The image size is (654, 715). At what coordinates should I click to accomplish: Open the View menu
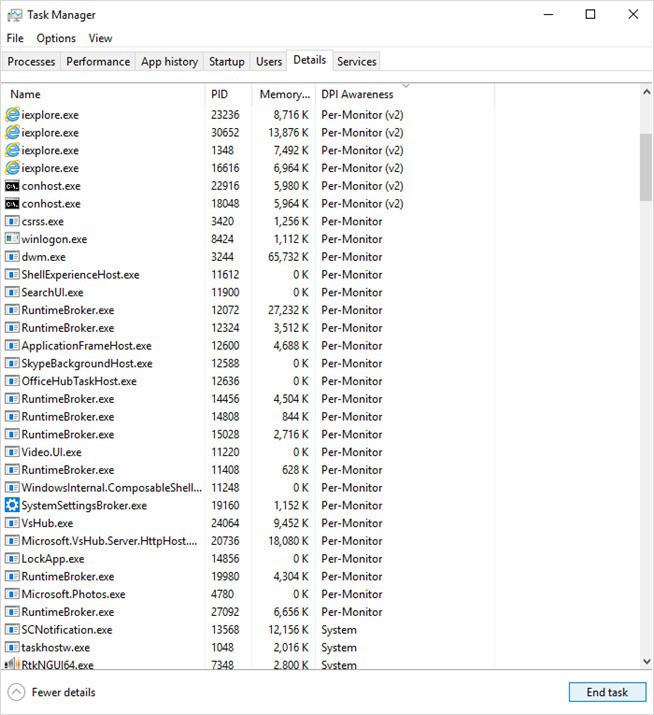100,38
